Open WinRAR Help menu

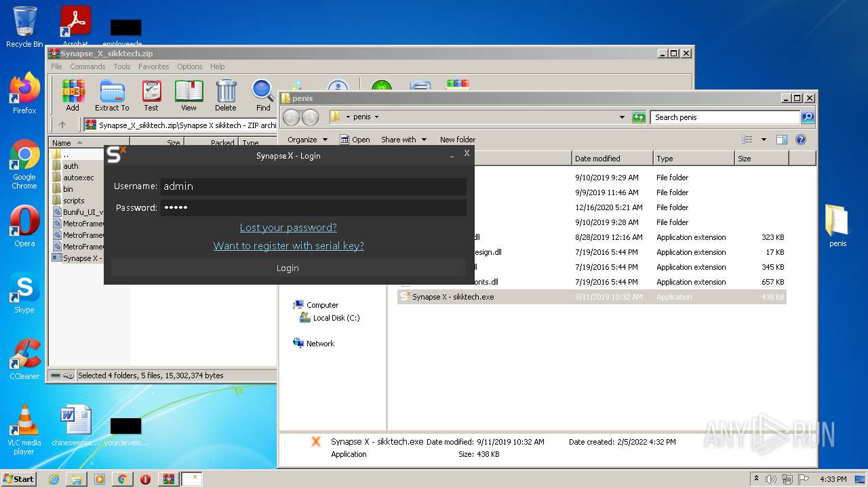217,66
